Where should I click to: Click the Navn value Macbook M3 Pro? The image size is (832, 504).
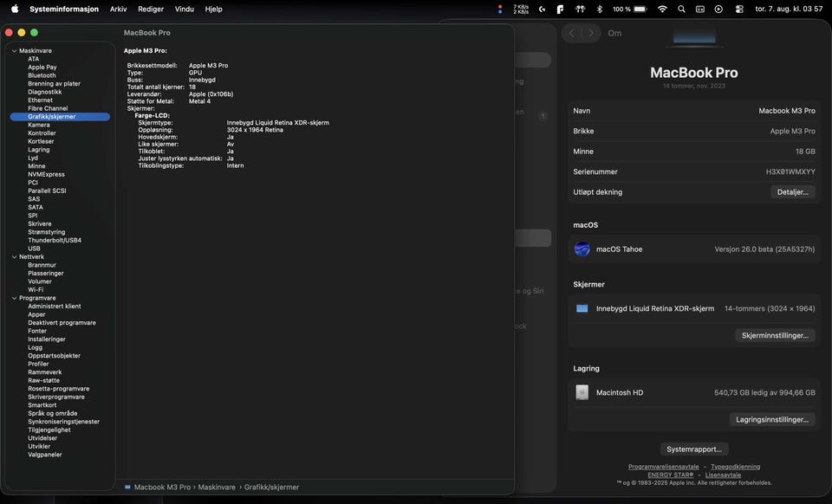click(x=786, y=111)
